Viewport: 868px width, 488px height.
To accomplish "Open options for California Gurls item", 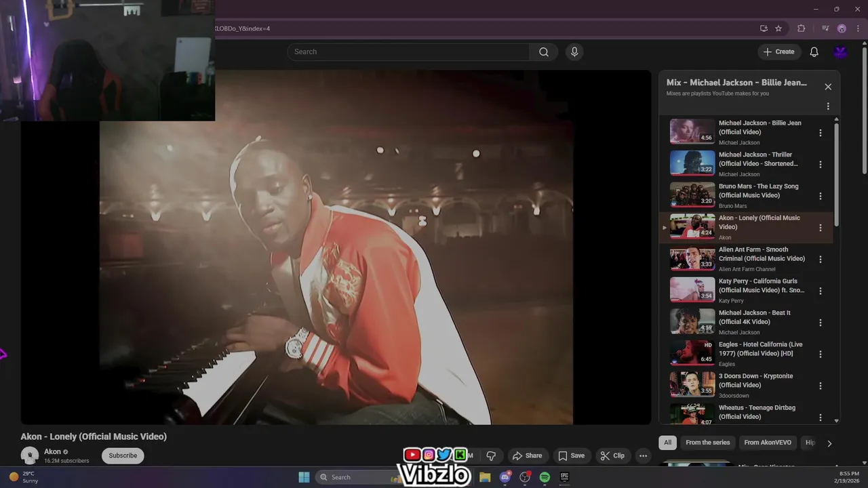I will point(821,291).
